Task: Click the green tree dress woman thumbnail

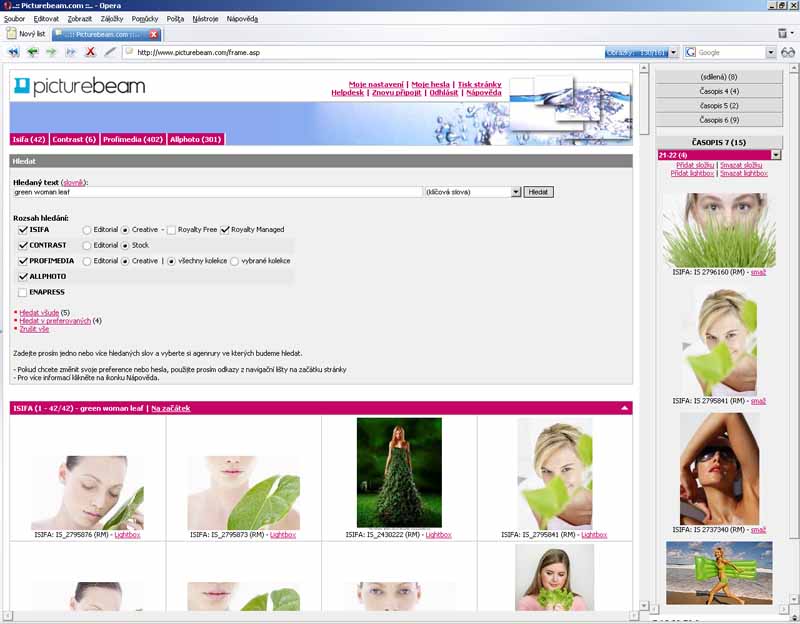Action: click(x=399, y=472)
